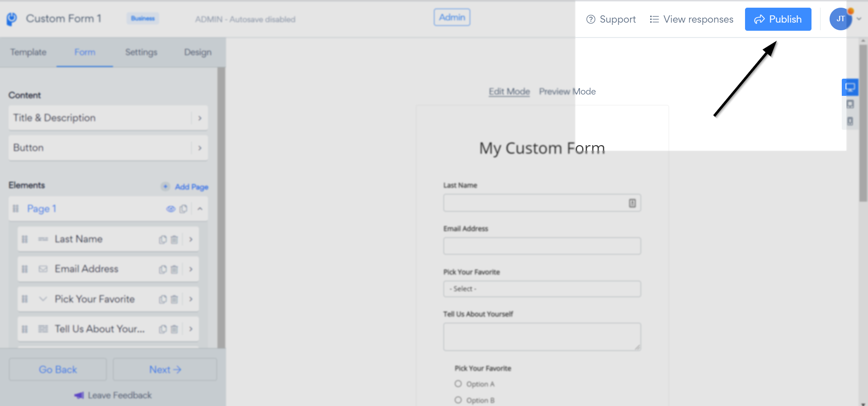Toggle Page 1 visibility eye icon
The width and height of the screenshot is (868, 406).
coord(170,209)
